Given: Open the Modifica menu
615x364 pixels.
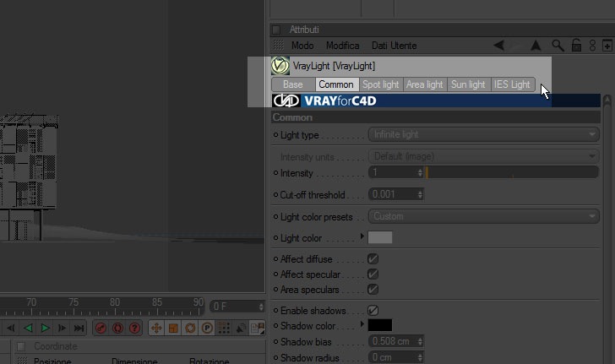Looking at the screenshot, I should coord(342,46).
